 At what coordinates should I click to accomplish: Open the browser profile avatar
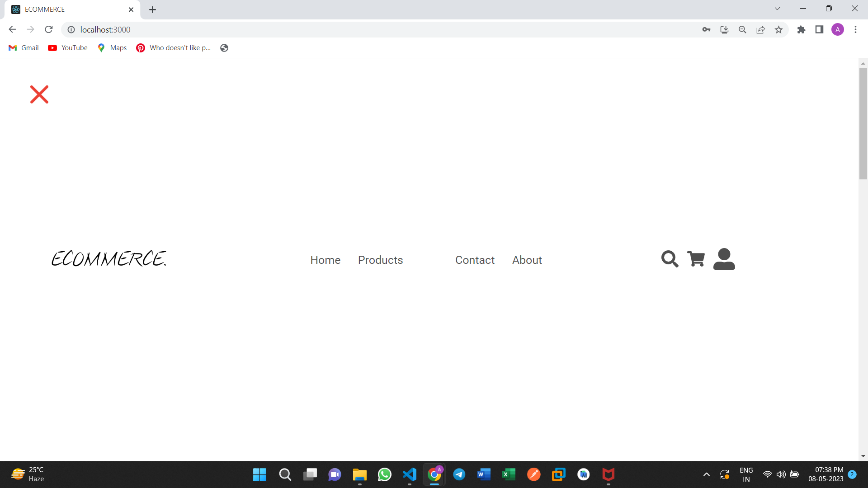[x=838, y=29]
